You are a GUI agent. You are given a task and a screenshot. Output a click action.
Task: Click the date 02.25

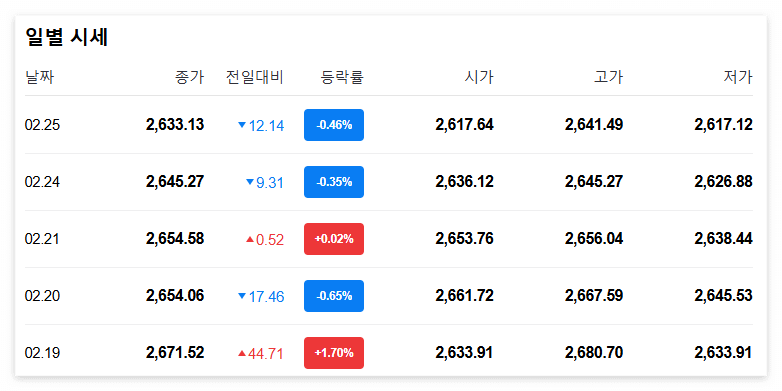(x=42, y=125)
